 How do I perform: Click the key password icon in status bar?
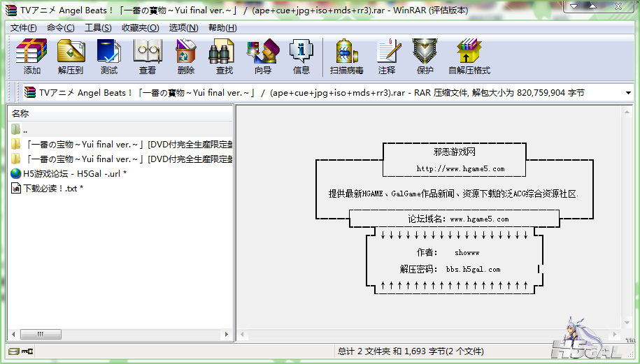[x=27, y=351]
